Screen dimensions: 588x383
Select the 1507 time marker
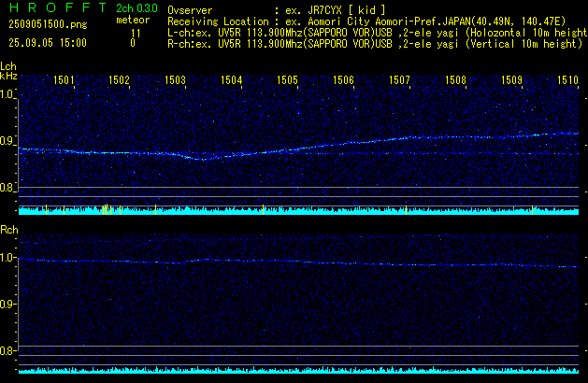tap(399, 80)
